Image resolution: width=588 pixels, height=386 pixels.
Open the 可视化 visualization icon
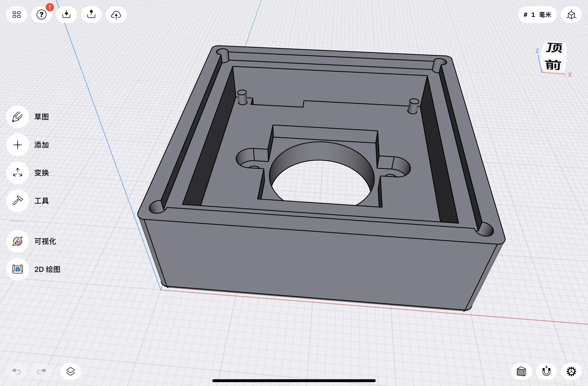(18, 241)
